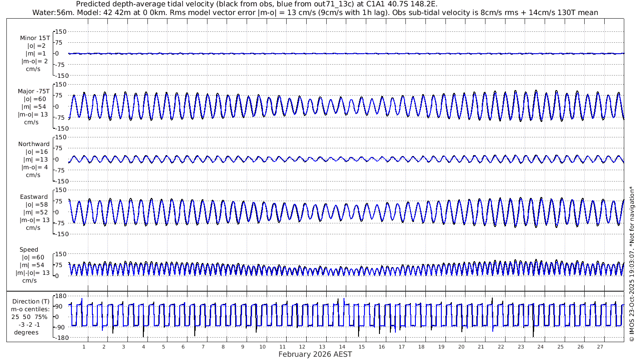Image resolution: width=637 pixels, height=364 pixels.
Task: Click the 'Minor 15T' panel label
Action: (x=35, y=38)
